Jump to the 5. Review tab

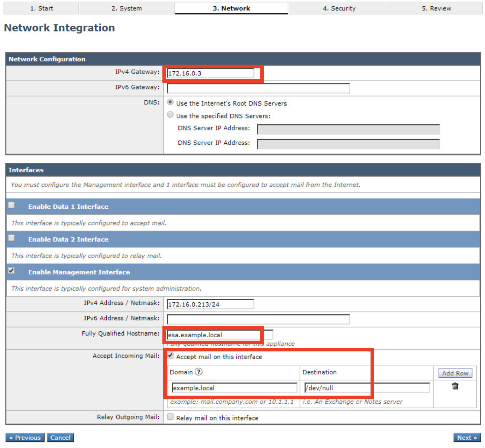[x=436, y=8]
